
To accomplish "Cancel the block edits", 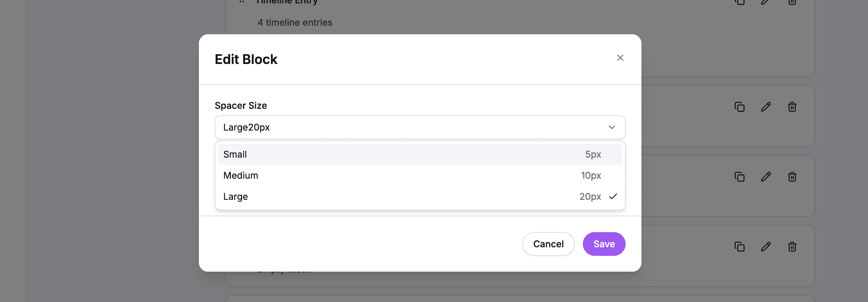I will click(548, 244).
